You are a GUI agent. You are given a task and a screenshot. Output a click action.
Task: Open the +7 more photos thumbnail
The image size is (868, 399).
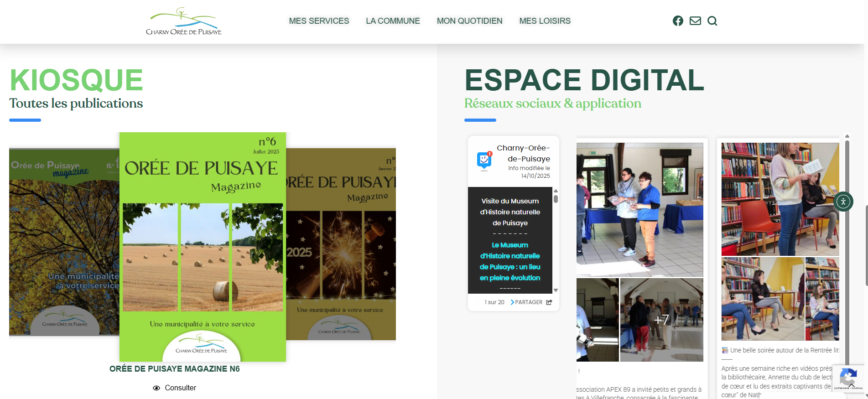661,320
